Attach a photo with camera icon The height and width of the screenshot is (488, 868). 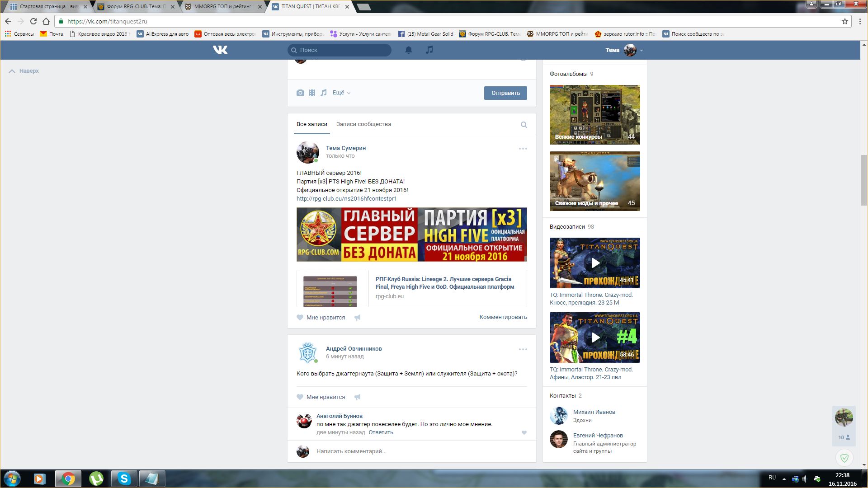300,93
